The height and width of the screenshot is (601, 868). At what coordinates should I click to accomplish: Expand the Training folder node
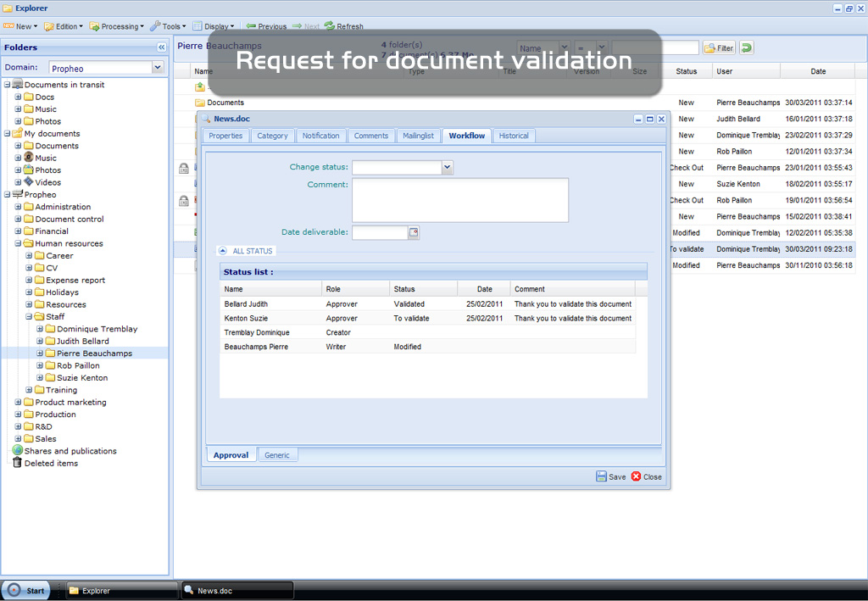pyautogui.click(x=29, y=390)
